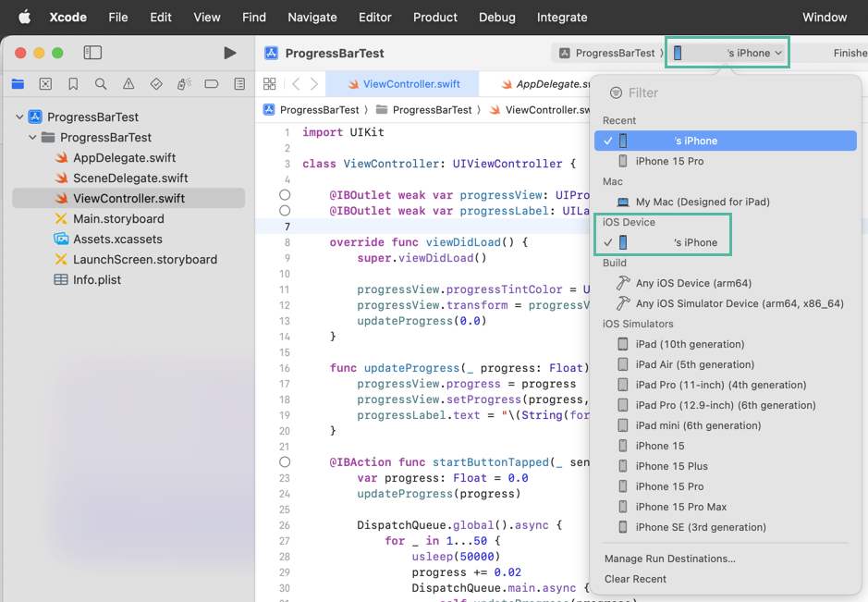Screen dimensions: 868x602
Task: Open the Debug navigator icon
Action: coord(184,84)
